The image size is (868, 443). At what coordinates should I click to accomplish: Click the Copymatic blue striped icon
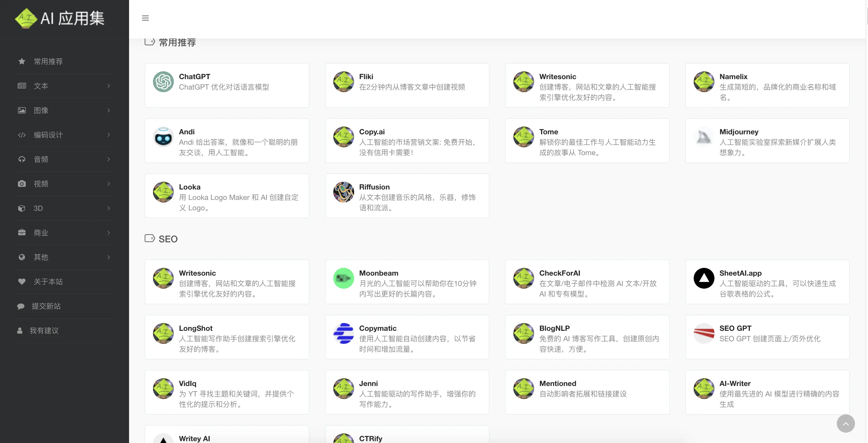343,333
